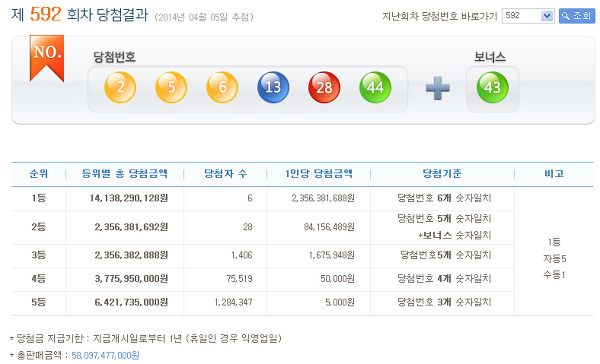Click the yellow ball number 5

(x=171, y=87)
